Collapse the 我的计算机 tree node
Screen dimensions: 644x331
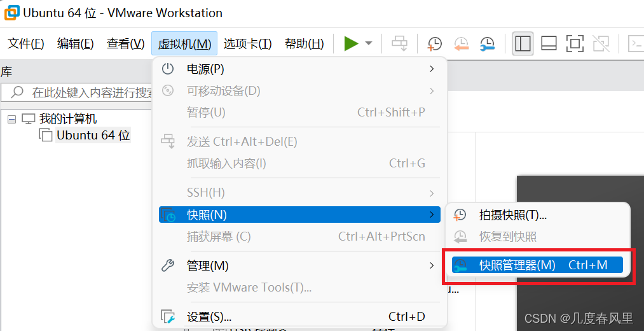click(12, 120)
